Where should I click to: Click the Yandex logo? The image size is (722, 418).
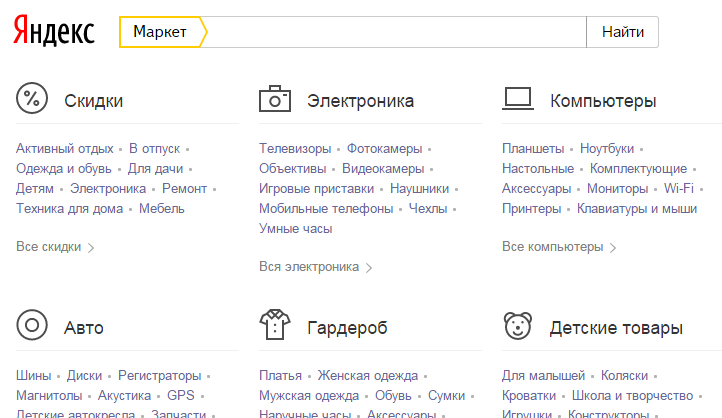pyautogui.click(x=54, y=30)
